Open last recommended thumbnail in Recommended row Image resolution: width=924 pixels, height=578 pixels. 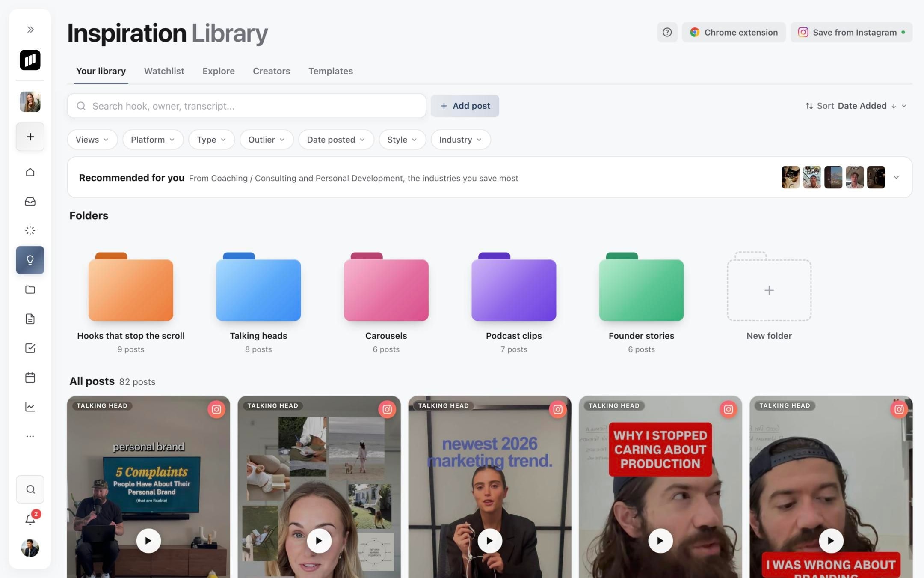click(x=876, y=177)
